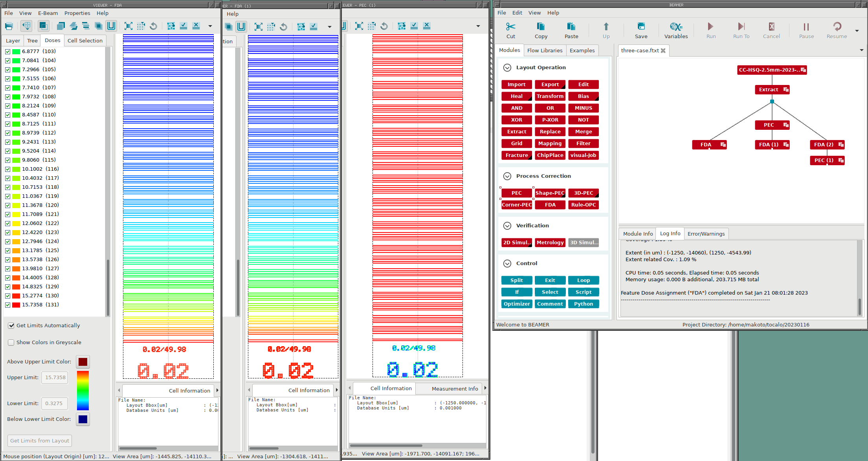The image size is (868, 461).
Task: Click the rotate-back arrow icon in FDA viewer
Action: 154,26
